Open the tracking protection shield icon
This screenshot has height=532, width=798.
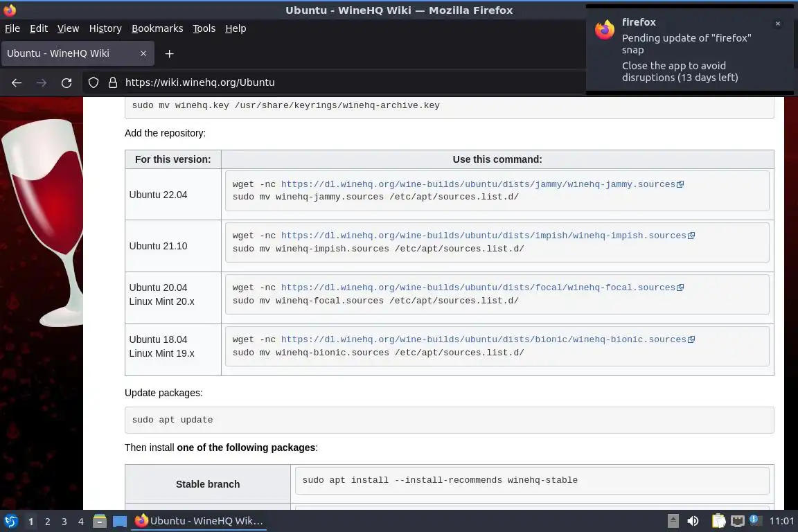pos(93,82)
